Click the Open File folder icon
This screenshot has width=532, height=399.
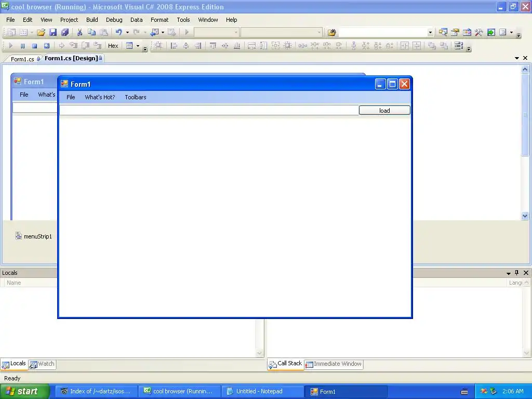coord(41,32)
